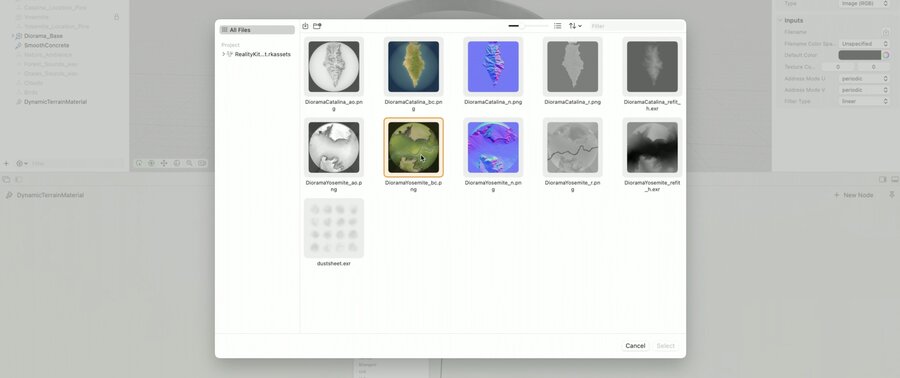
Task: Click the first Texture Coordinates value field
Action: 838,67
